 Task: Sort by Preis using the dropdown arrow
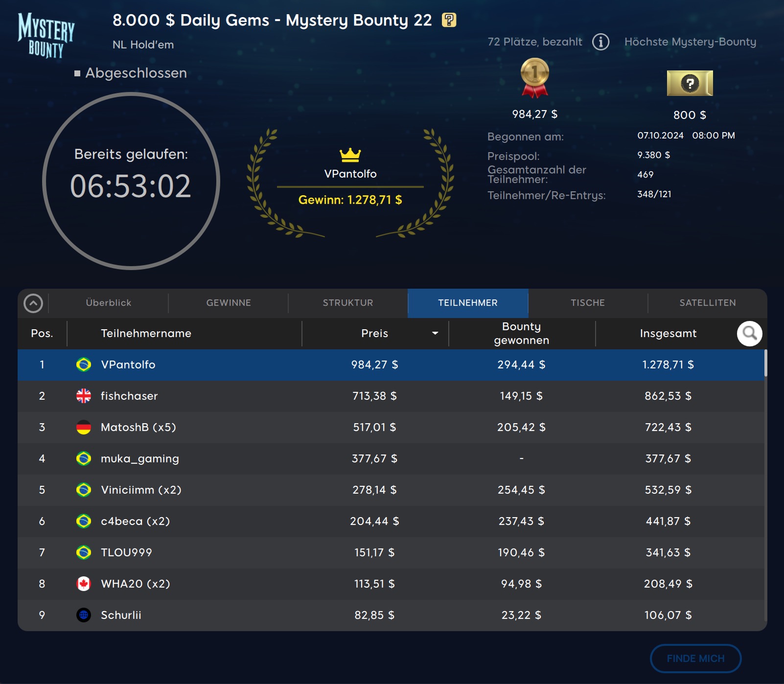[x=435, y=334]
